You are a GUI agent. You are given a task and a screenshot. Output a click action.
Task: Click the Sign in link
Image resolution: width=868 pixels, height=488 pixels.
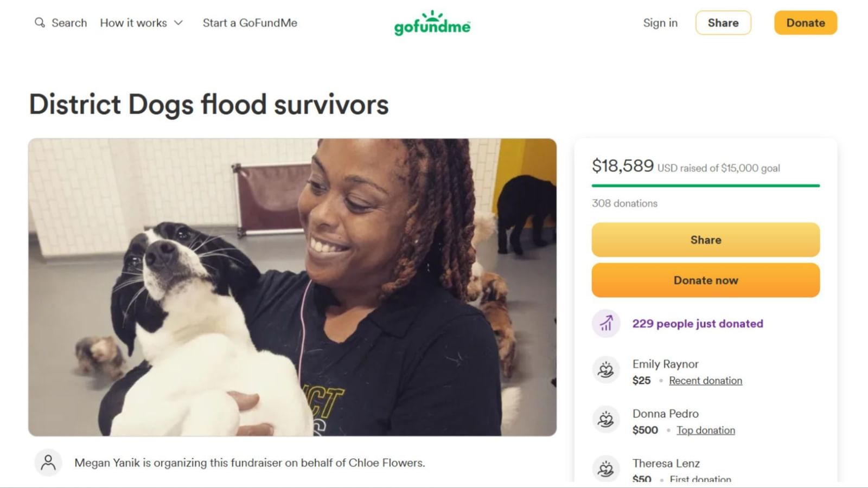point(660,23)
